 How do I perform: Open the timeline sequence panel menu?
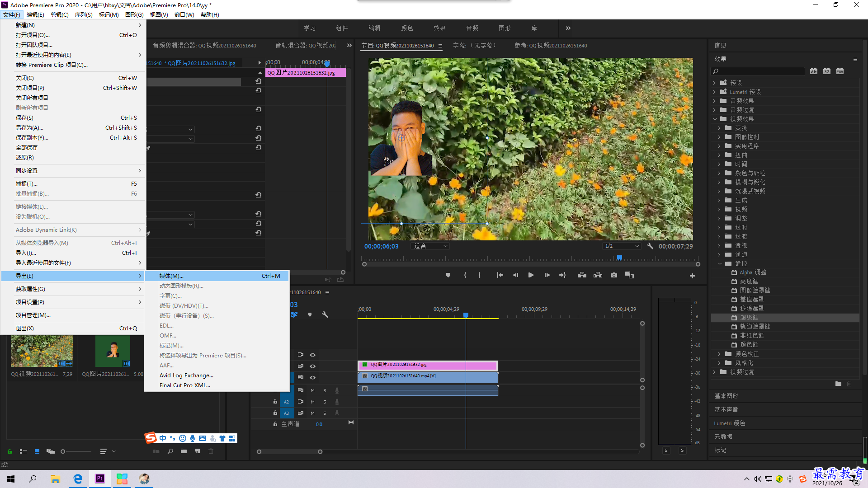tap(327, 292)
